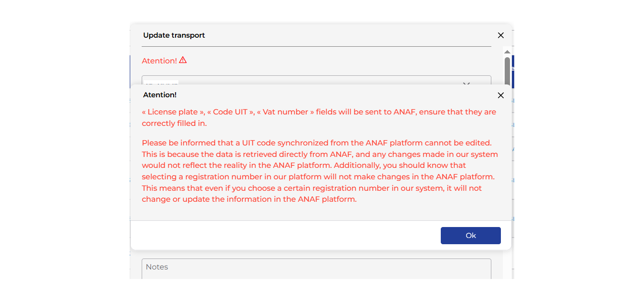Image resolution: width=644 pixels, height=300 pixels.
Task: Close the Atention! warning dialog
Action: click(x=500, y=95)
